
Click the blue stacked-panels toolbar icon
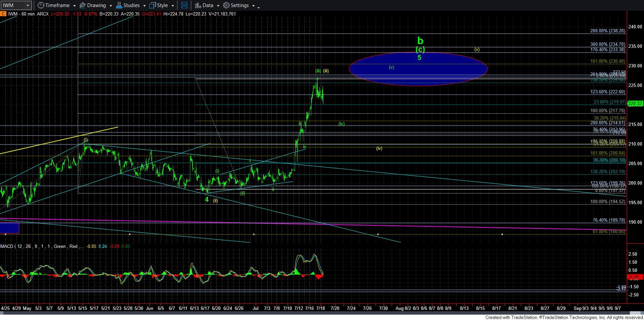pos(184,5)
